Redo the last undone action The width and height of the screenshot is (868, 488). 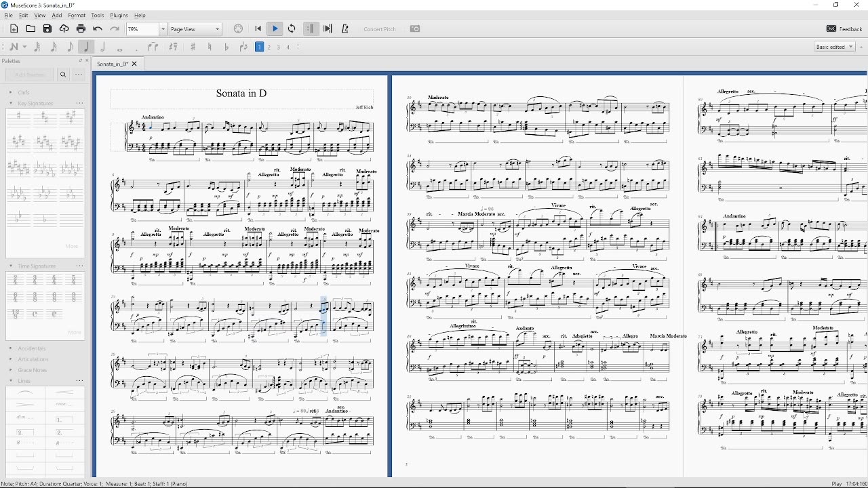pyautogui.click(x=115, y=29)
